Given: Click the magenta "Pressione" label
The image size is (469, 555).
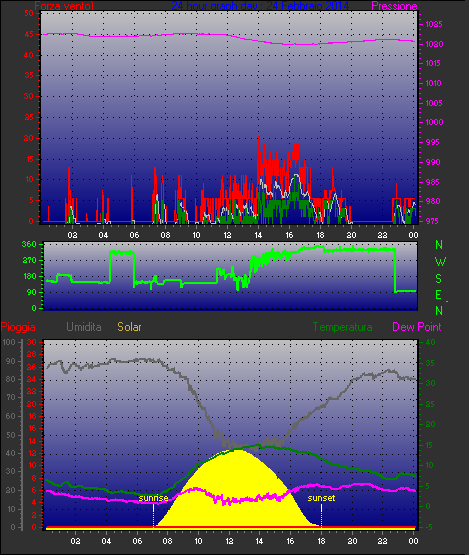Looking at the screenshot, I should [394, 6].
